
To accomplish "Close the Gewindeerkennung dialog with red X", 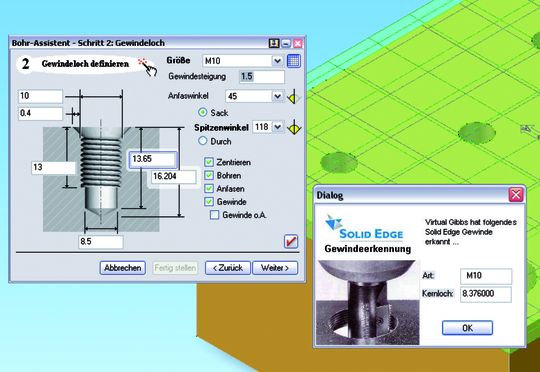I will 516,195.
